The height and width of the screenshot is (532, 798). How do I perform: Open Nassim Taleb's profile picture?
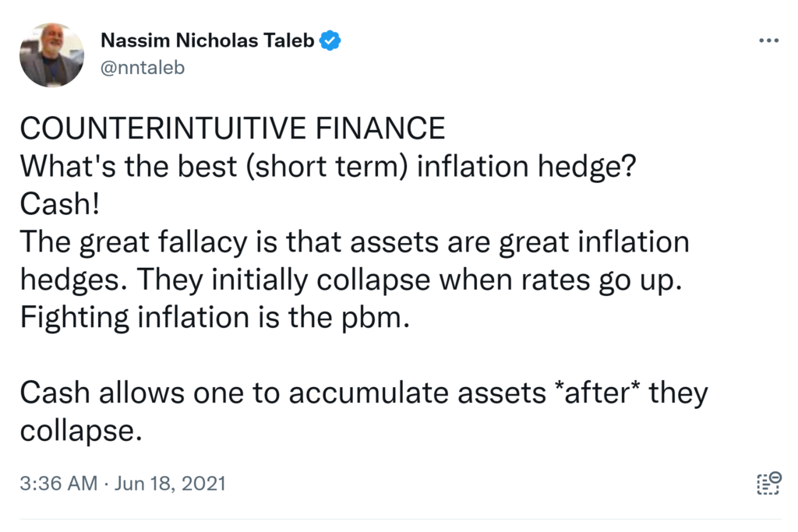pyautogui.click(x=51, y=55)
